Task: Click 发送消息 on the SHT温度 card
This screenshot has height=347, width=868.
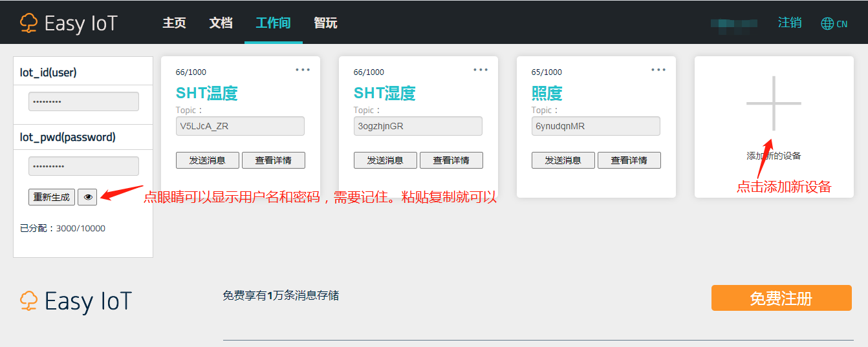Action: coord(208,160)
